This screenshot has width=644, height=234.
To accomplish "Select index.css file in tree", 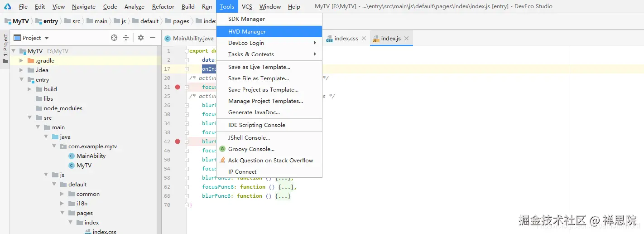I will pos(100,231).
